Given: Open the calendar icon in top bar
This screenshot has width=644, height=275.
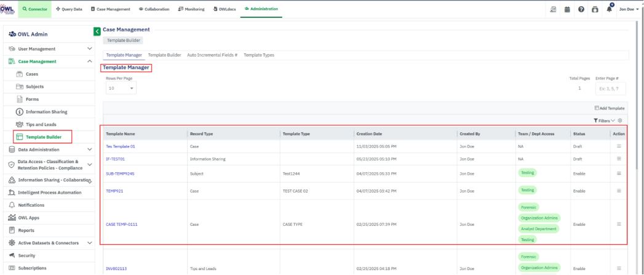Looking at the screenshot, I should tap(567, 9).
